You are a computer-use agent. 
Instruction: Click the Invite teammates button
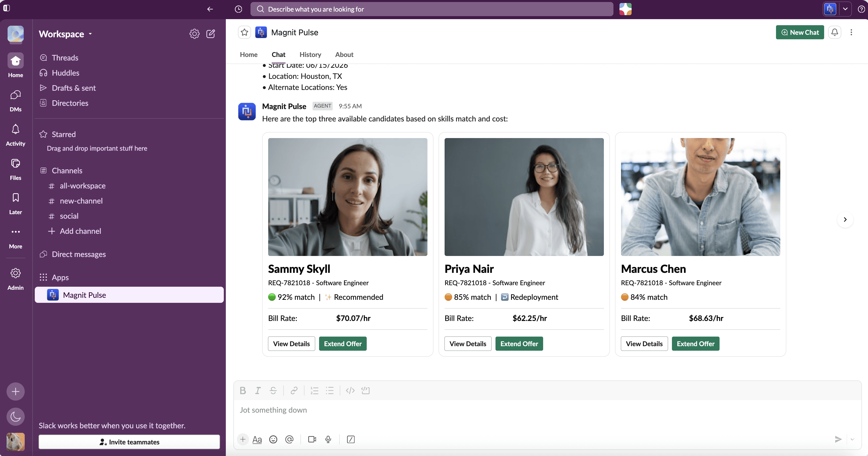129,442
